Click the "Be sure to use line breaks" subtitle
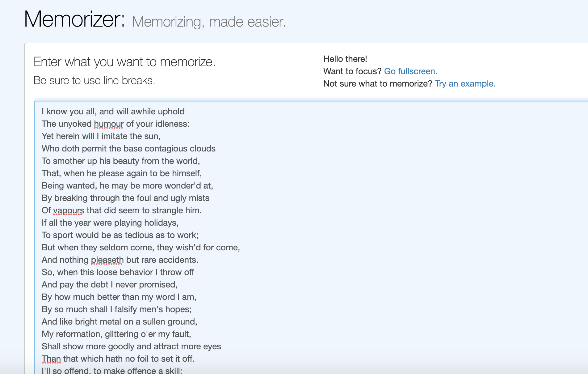 pos(94,80)
